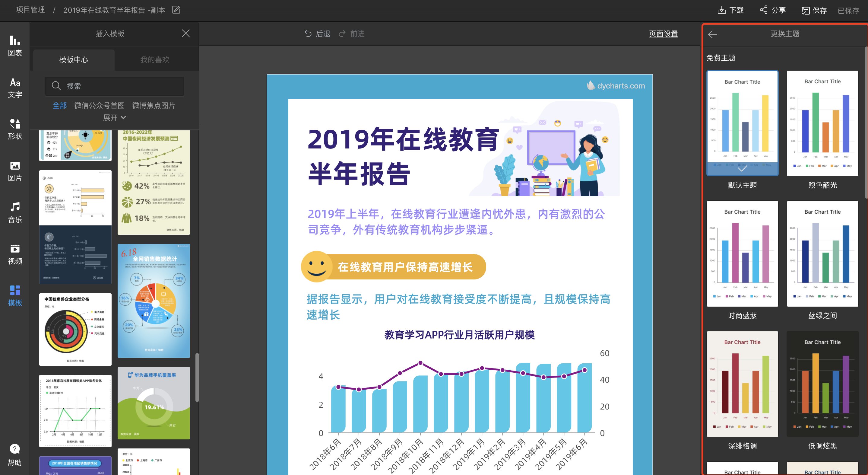Open the 图表 chart sidebar tool
Image resolution: width=868 pixels, height=475 pixels.
tap(15, 46)
